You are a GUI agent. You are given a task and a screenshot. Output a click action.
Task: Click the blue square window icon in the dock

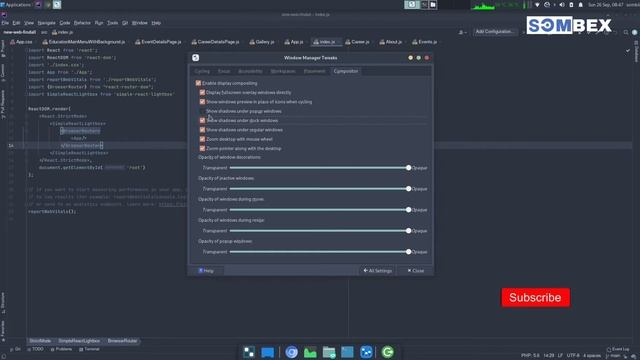[347, 352]
